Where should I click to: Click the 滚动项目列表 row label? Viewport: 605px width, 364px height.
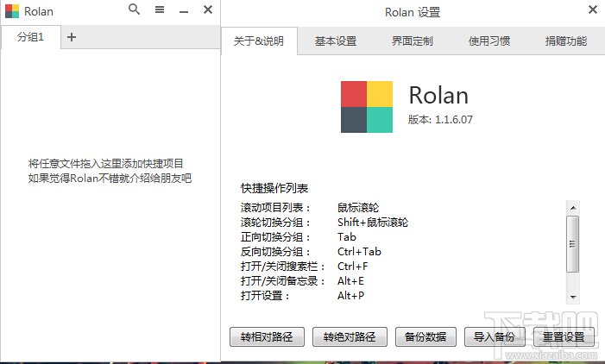(275, 208)
